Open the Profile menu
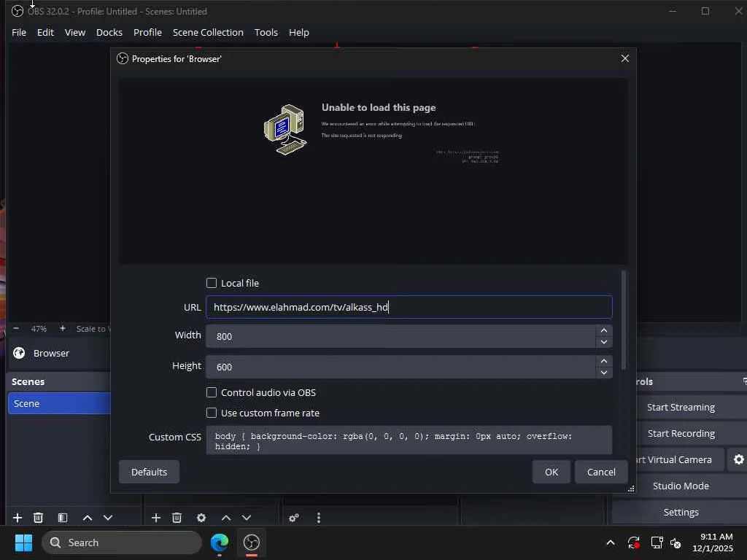The image size is (747, 560). 147,32
